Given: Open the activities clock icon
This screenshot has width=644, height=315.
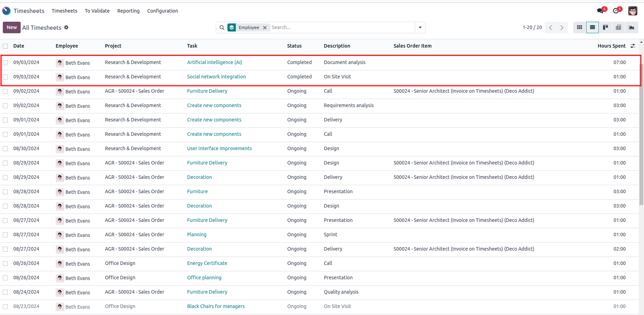Looking at the screenshot, I should pos(616,11).
